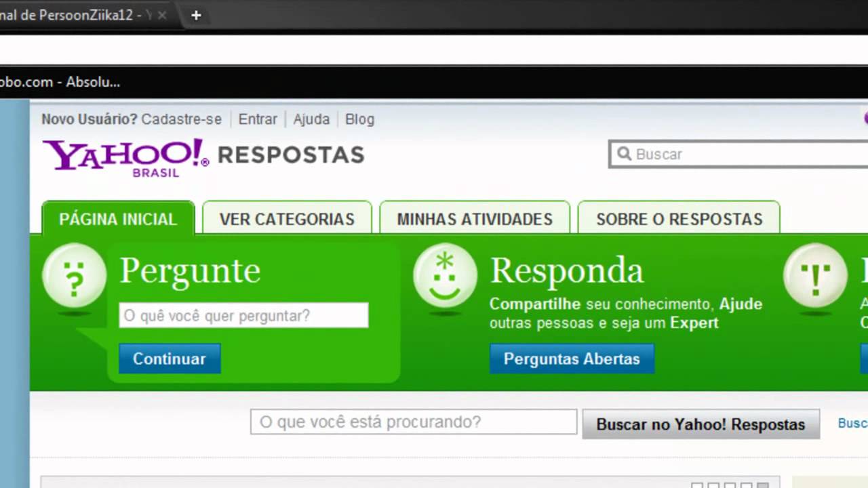Click the asterisk Responda smiley icon
868x488 pixels.
point(445,277)
